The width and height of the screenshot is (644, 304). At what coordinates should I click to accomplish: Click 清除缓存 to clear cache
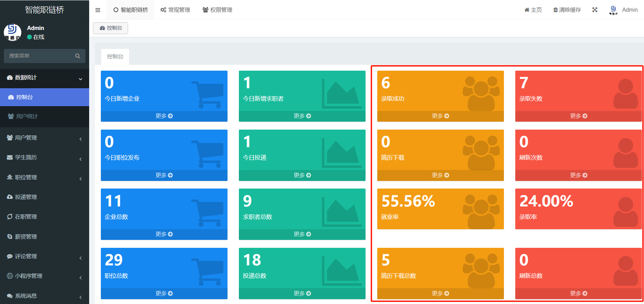[x=567, y=10]
